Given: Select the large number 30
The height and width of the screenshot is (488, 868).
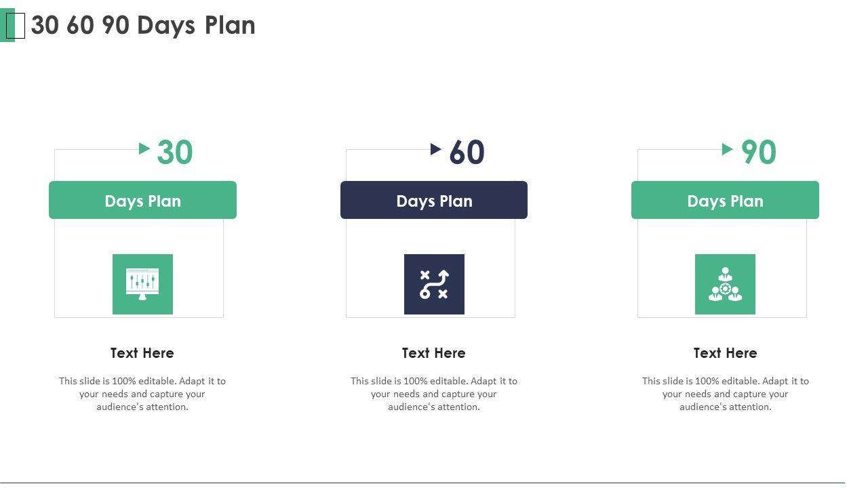Looking at the screenshot, I should pyautogui.click(x=175, y=152).
